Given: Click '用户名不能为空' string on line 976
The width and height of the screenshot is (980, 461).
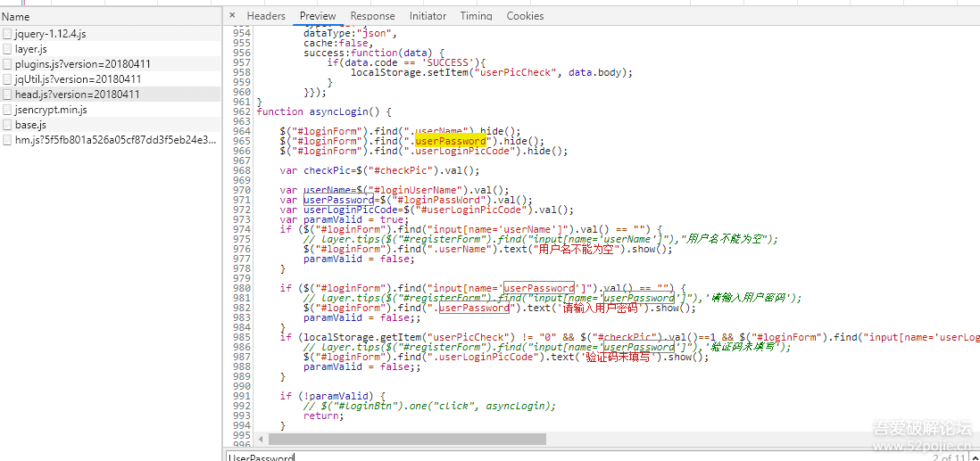Looking at the screenshot, I should click(x=578, y=249).
